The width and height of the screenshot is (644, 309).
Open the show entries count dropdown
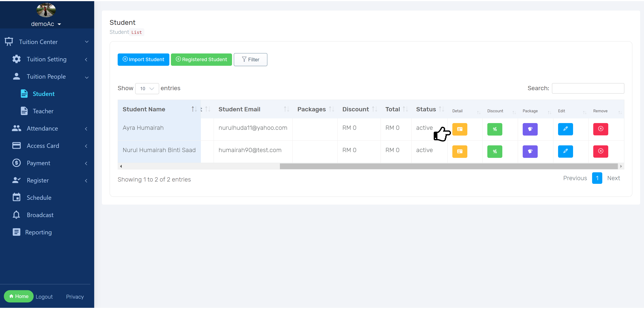click(x=147, y=88)
